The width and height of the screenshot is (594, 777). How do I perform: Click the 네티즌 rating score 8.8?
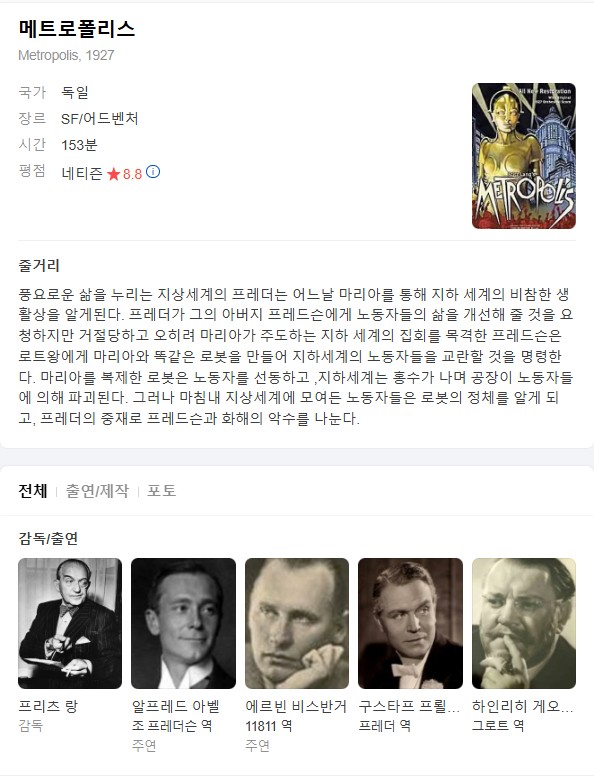click(x=132, y=174)
